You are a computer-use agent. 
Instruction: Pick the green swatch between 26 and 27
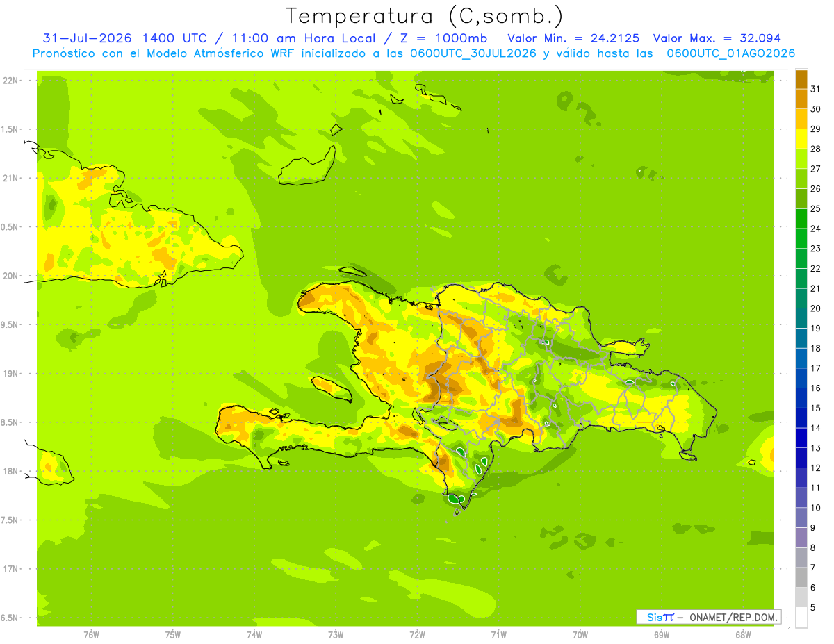click(801, 179)
